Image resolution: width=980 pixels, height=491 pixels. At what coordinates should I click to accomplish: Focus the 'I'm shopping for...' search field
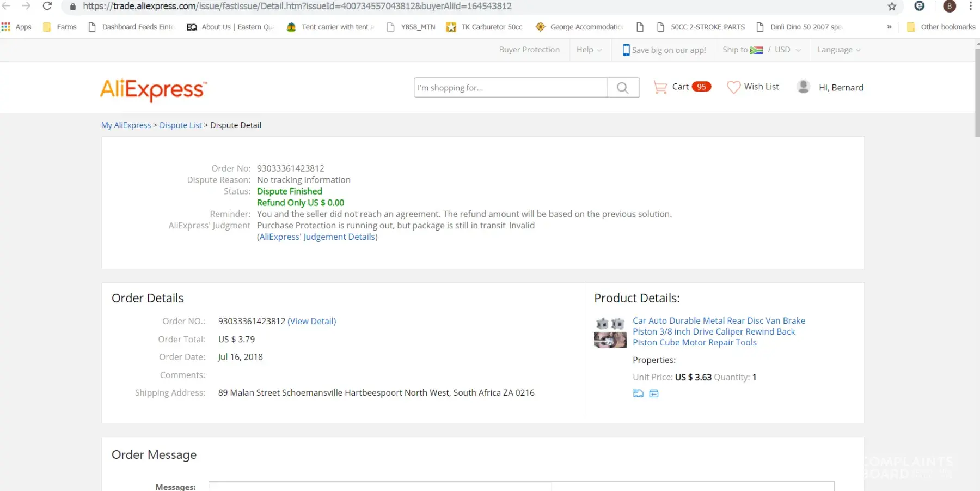click(510, 88)
